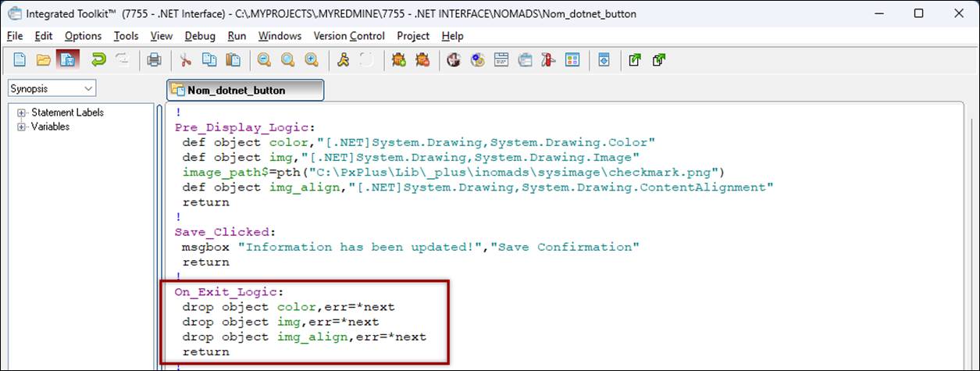
Task: Click the running man Run icon
Action: (x=343, y=59)
